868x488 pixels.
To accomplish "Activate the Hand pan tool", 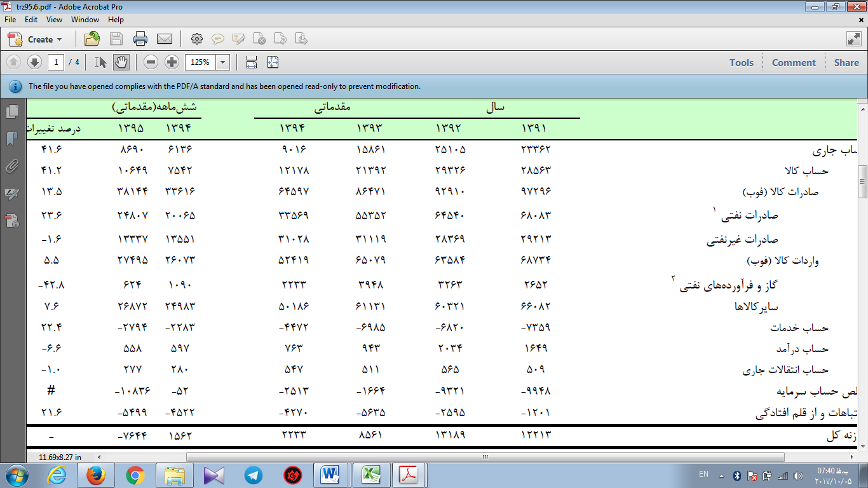I will click(x=121, y=62).
